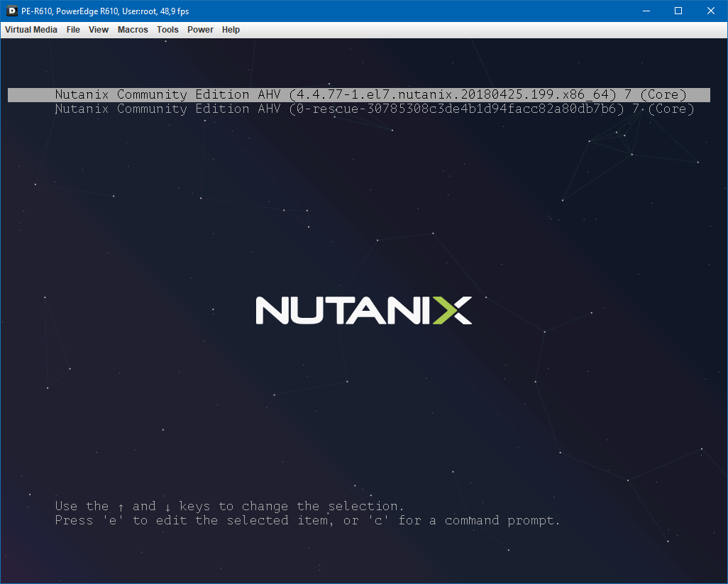Close the PE-R610 console window
The width and height of the screenshot is (728, 584).
(x=711, y=11)
